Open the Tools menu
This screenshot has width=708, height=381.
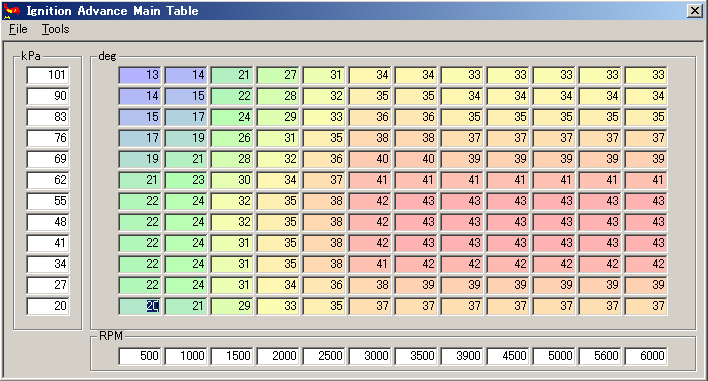pyautogui.click(x=56, y=29)
